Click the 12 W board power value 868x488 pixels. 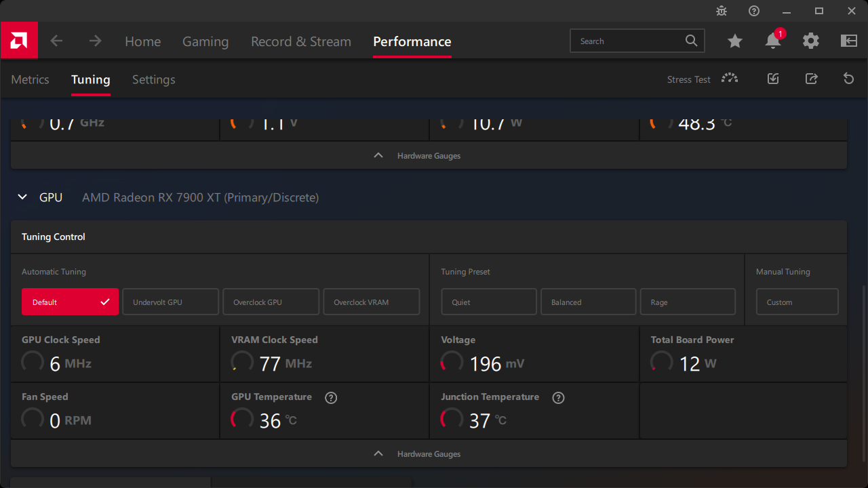click(x=698, y=364)
